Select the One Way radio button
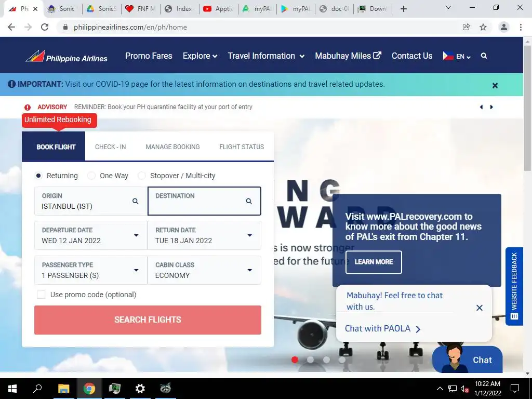532x399 pixels. tap(91, 176)
